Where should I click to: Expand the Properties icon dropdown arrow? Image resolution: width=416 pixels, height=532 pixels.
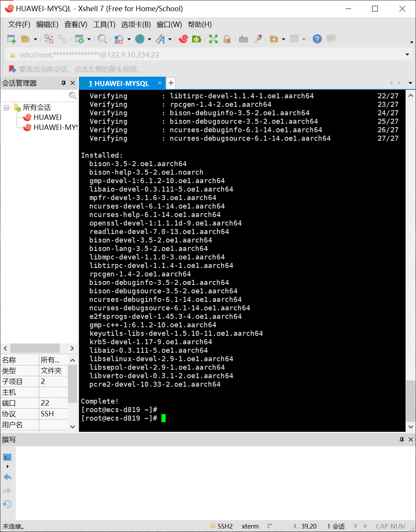89,39
